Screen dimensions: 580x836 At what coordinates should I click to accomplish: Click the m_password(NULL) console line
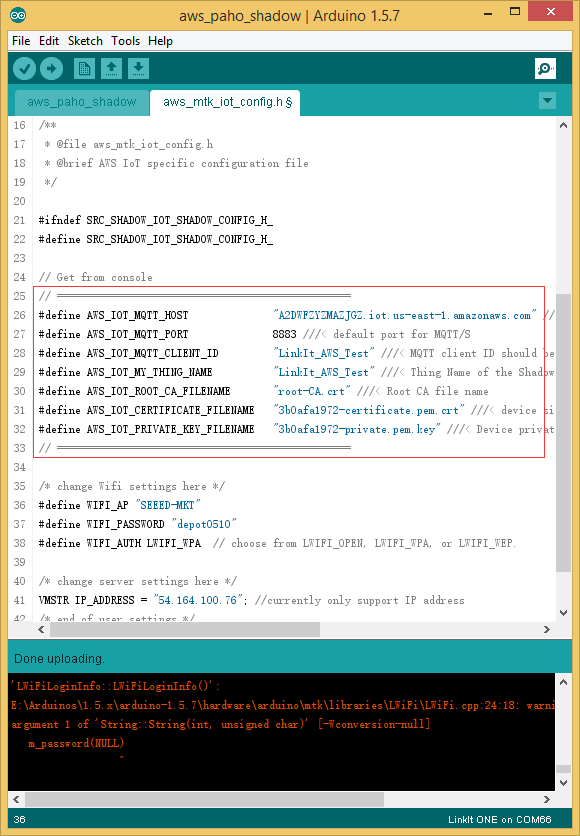[76, 743]
